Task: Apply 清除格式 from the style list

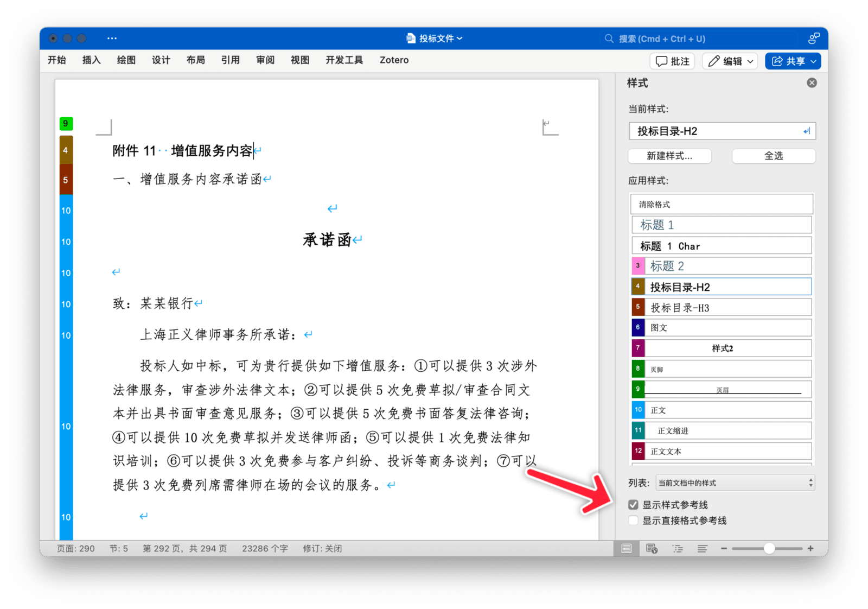Action: [x=722, y=204]
